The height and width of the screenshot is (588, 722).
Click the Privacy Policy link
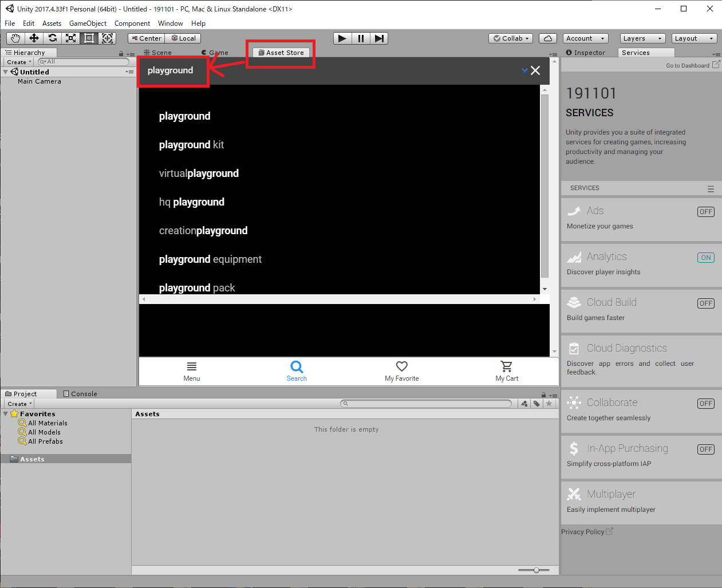tap(587, 532)
